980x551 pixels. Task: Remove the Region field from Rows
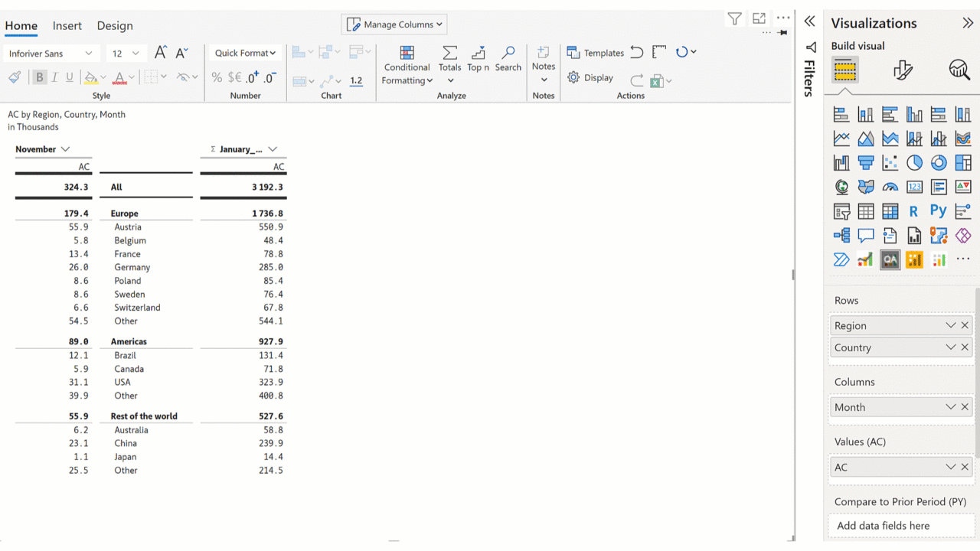click(965, 325)
